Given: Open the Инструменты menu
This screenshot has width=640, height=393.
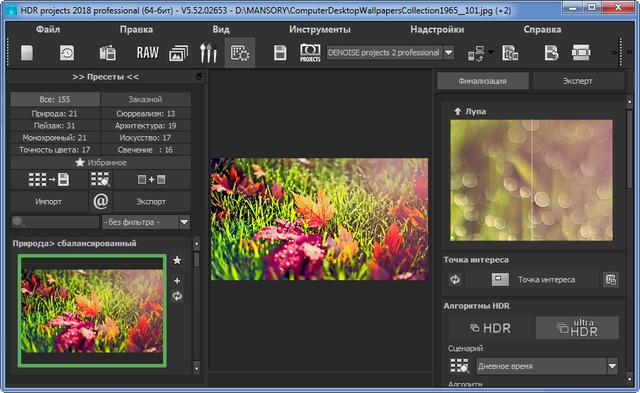Looking at the screenshot, I should [x=320, y=29].
